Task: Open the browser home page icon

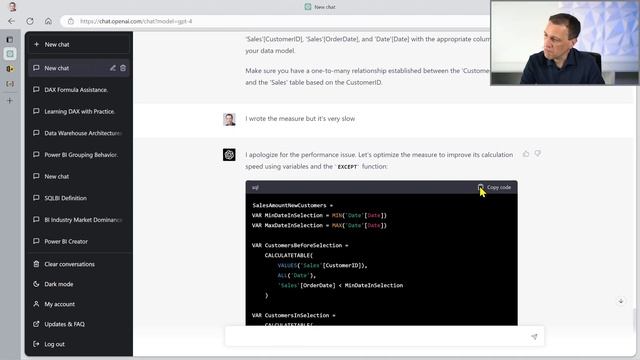Action: pyautogui.click(x=48, y=21)
